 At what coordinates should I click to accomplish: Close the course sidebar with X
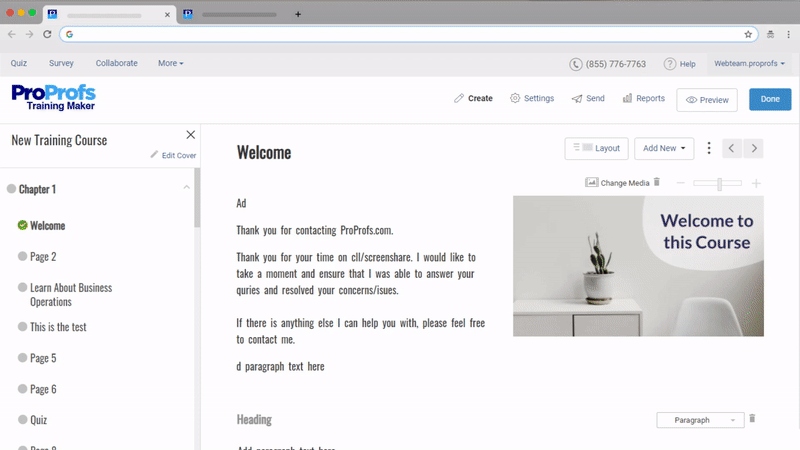point(190,135)
